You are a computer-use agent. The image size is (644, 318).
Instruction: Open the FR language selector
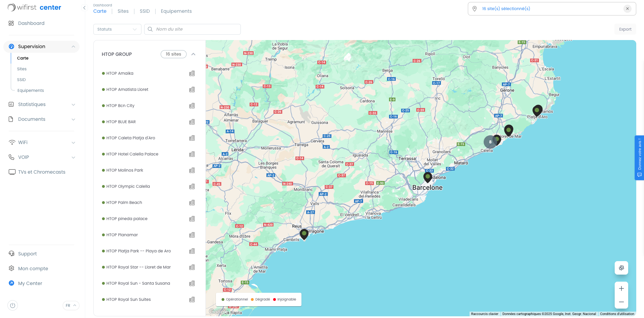[71, 306]
